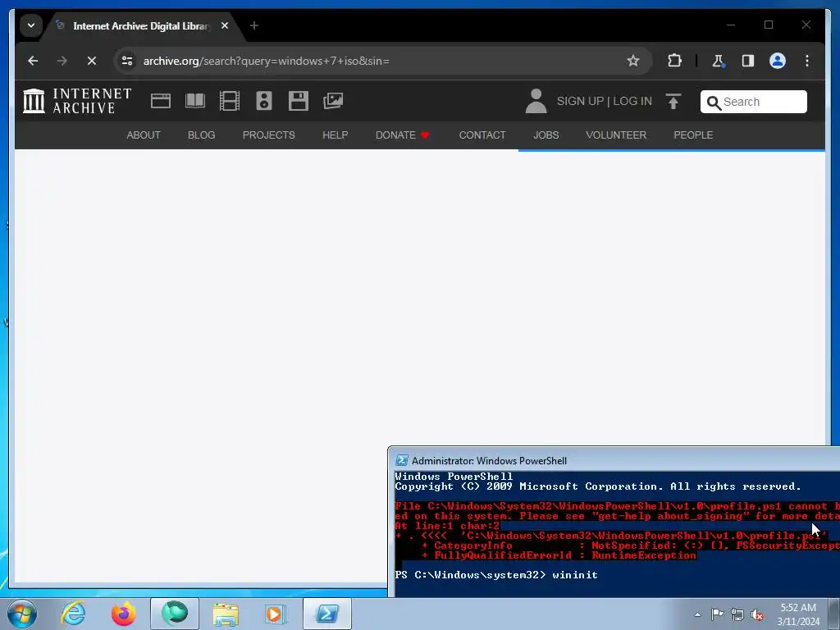This screenshot has height=630, width=840.
Task: Show hidden system tray icons
Action: (697, 614)
